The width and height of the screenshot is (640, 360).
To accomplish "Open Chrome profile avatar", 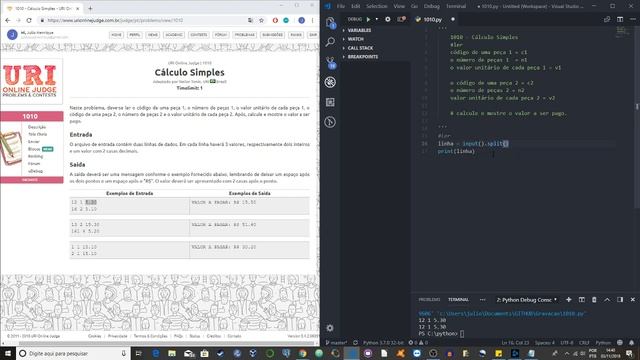I will (x=302, y=20).
